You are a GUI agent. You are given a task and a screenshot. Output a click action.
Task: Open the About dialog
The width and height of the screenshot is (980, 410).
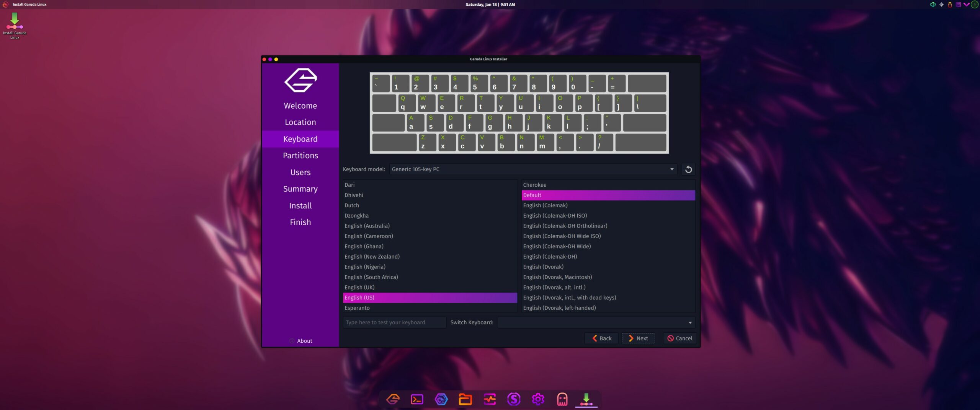[x=301, y=341]
